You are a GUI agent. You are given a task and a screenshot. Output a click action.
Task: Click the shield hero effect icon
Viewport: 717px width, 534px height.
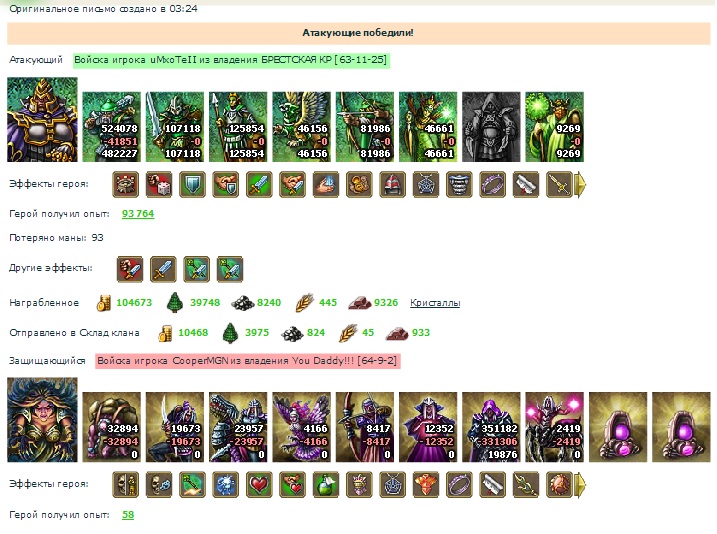192,184
